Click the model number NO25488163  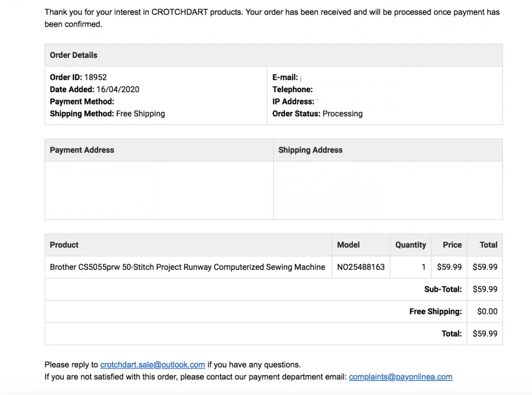pos(361,267)
